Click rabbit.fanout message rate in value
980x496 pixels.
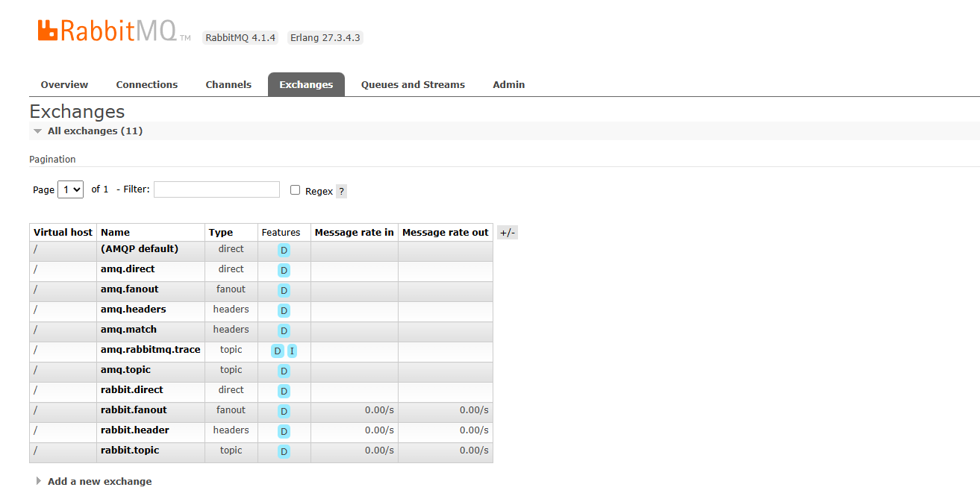tap(379, 409)
